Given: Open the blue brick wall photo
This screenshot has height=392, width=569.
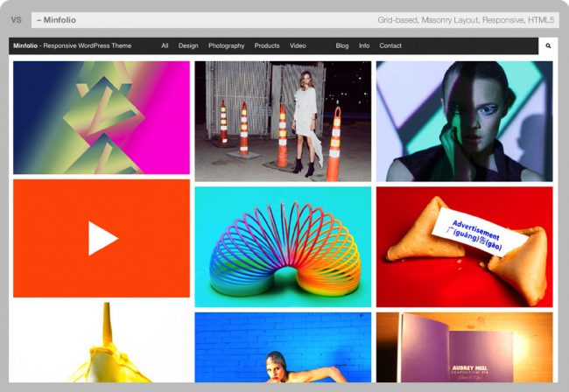Looking at the screenshot, I should 283,347.
